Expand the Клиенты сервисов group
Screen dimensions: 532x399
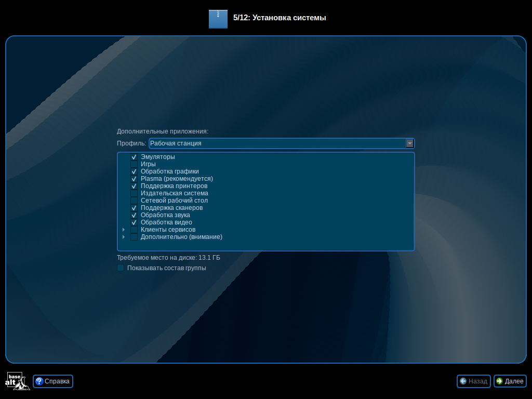[123, 229]
